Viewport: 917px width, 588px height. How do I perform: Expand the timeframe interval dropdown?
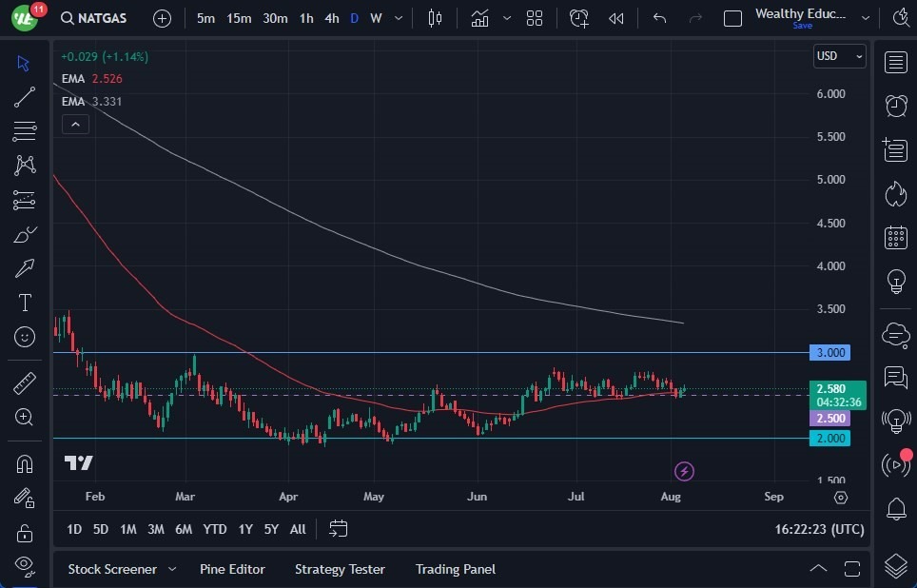399,18
